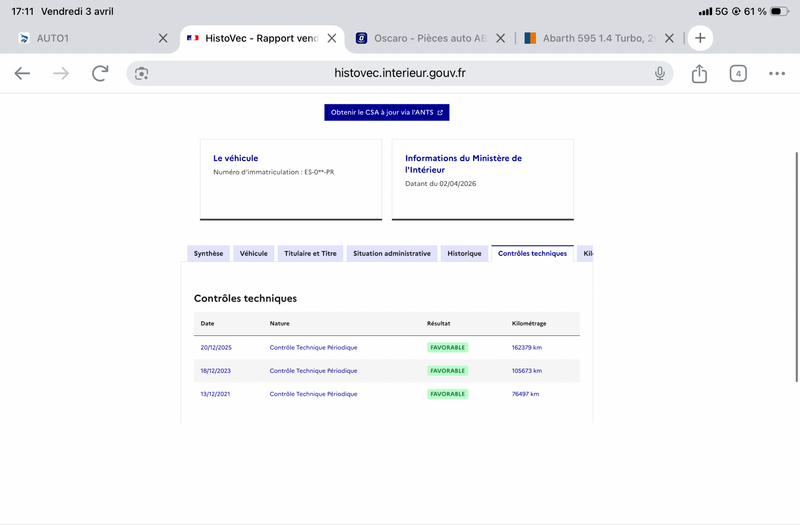Show open tabs count button

738,73
